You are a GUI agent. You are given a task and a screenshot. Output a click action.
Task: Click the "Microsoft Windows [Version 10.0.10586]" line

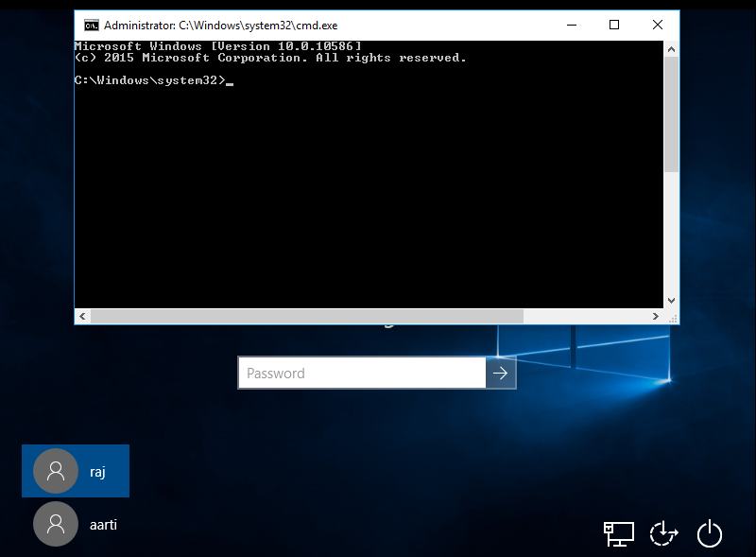218,46
